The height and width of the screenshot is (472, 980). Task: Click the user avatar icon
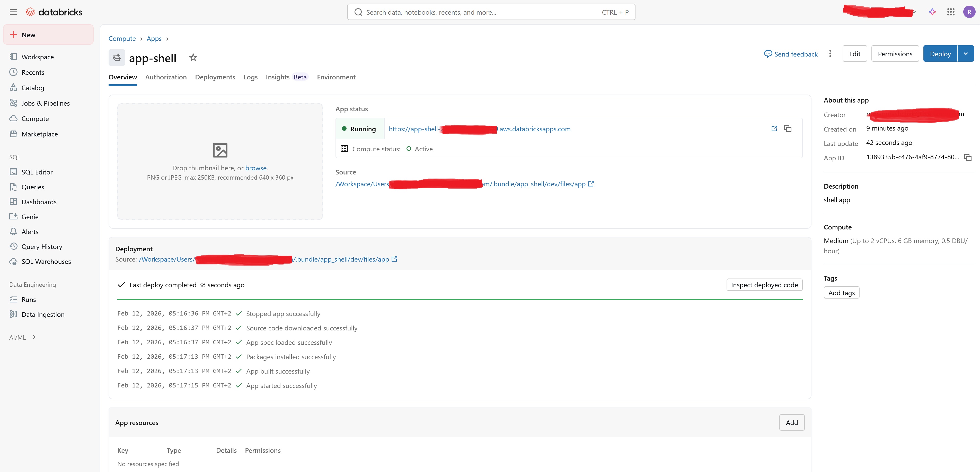tap(969, 12)
